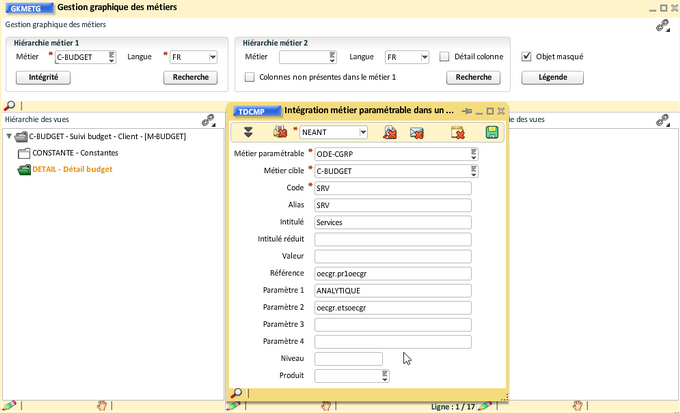Collapse the C-BUDGET tree node
Image resolution: width=680 pixels, height=413 pixels.
(x=10, y=137)
